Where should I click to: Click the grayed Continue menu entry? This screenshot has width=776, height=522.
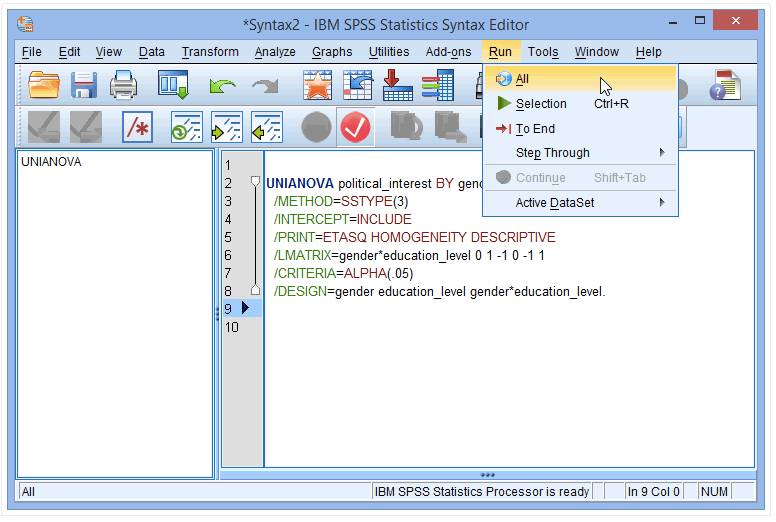pyautogui.click(x=581, y=178)
